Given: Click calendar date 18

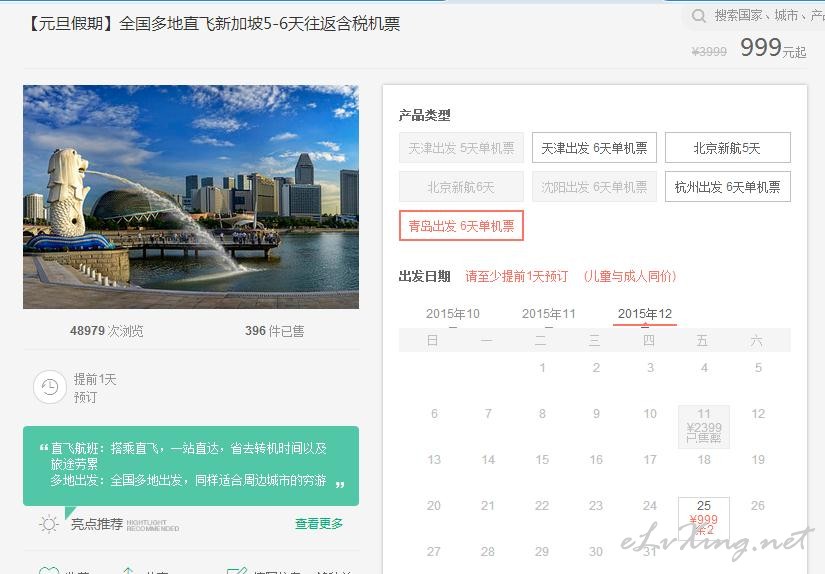Looking at the screenshot, I should (704, 460).
